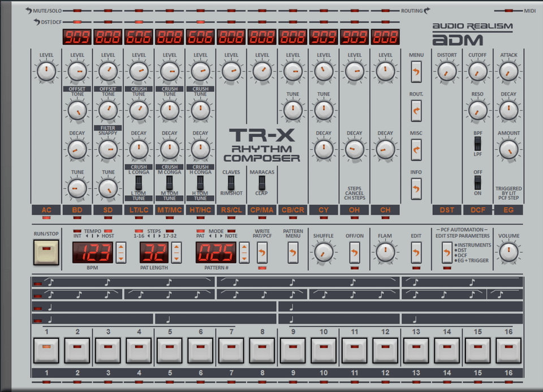Click the SD SNAPPY knob

coord(107,149)
